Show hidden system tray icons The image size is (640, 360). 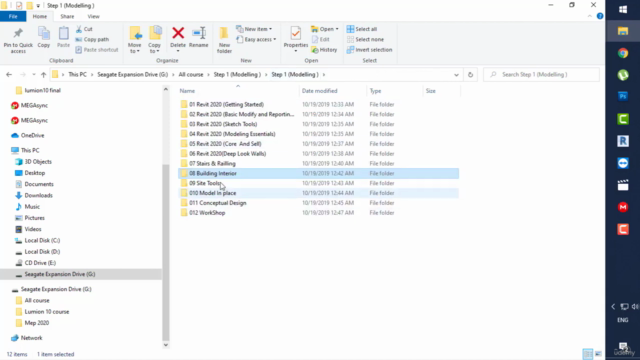click(613, 307)
